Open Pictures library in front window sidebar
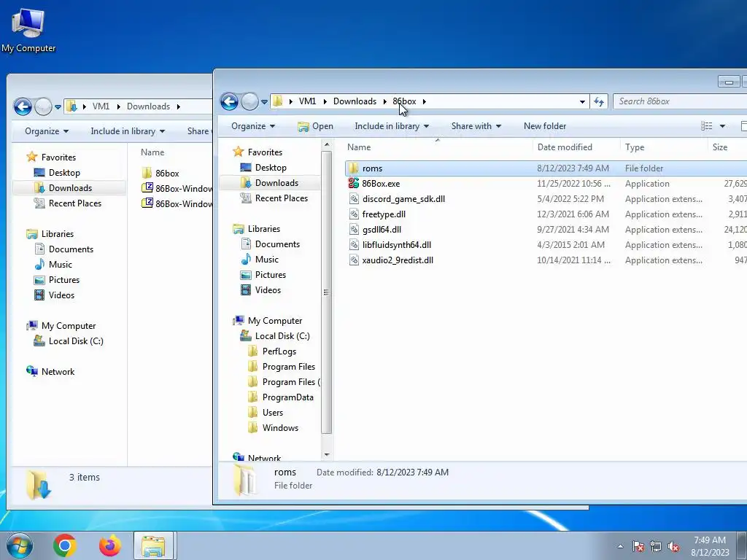This screenshot has width=747, height=560. point(270,275)
